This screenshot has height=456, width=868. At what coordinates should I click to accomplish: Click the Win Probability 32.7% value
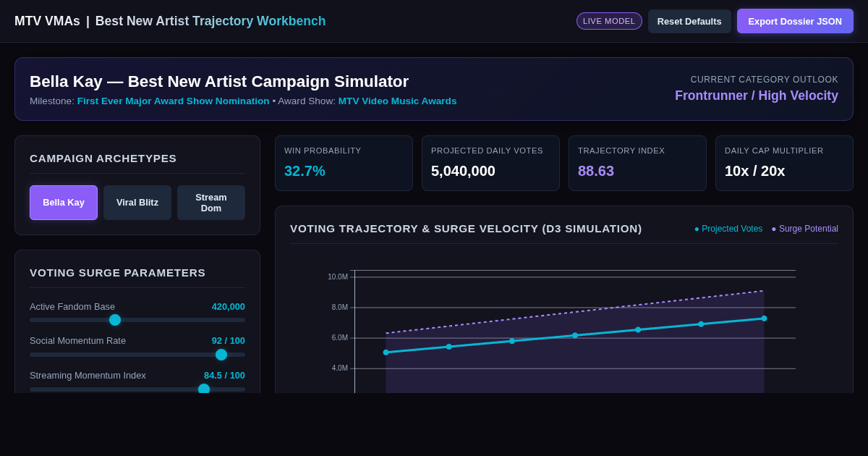(305, 171)
